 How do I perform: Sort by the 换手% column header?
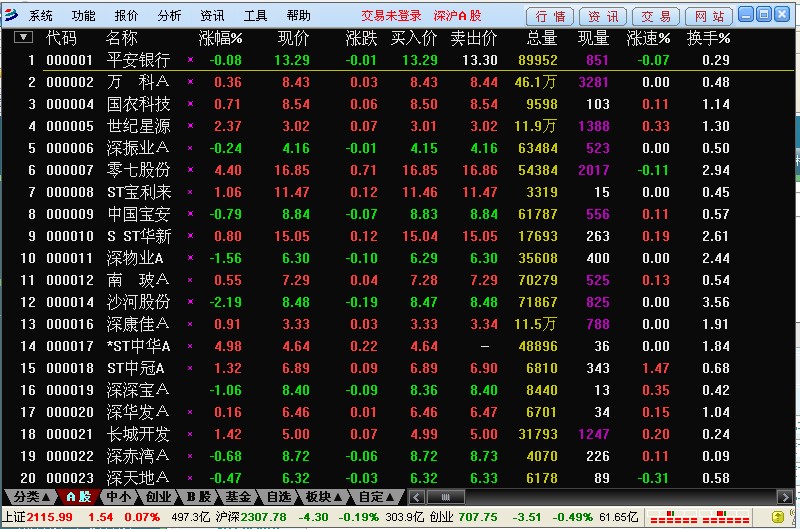coord(708,38)
